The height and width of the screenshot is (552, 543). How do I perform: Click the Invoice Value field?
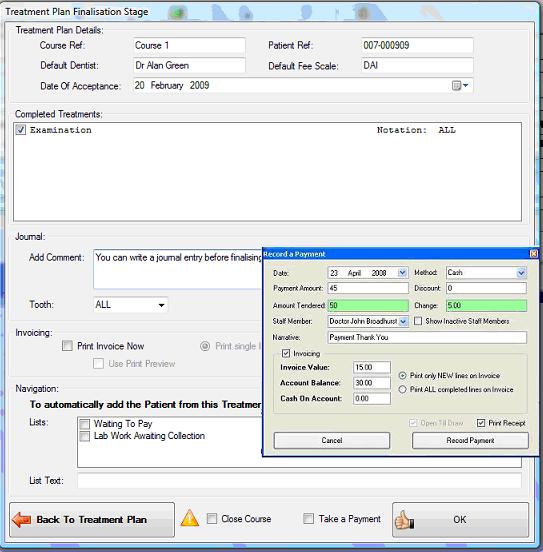(372, 367)
